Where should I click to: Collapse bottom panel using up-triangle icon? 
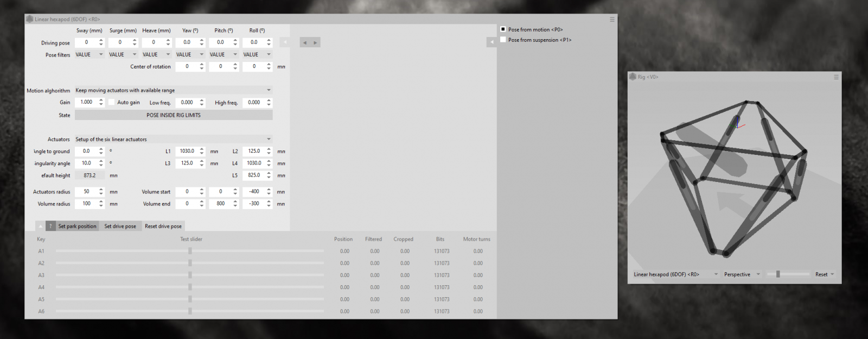click(x=40, y=226)
